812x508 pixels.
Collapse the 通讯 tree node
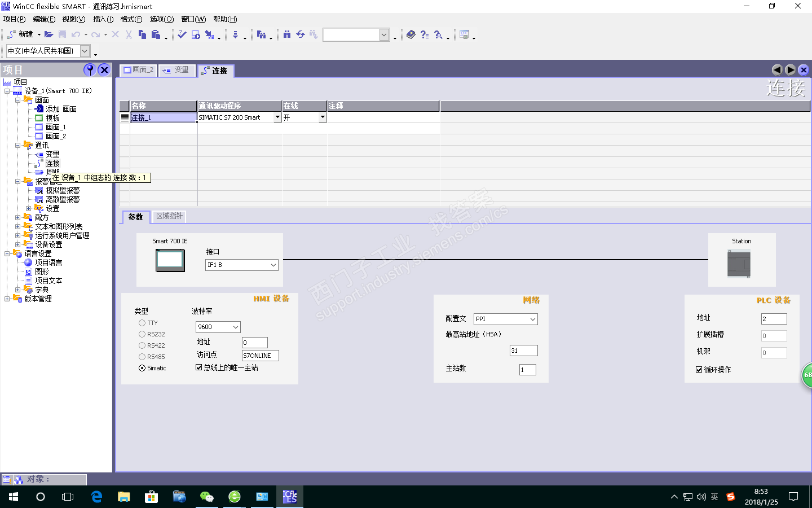(x=17, y=145)
